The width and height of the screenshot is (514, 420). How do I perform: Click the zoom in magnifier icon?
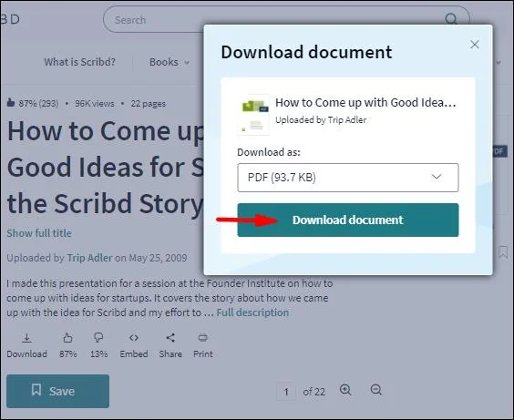(345, 390)
